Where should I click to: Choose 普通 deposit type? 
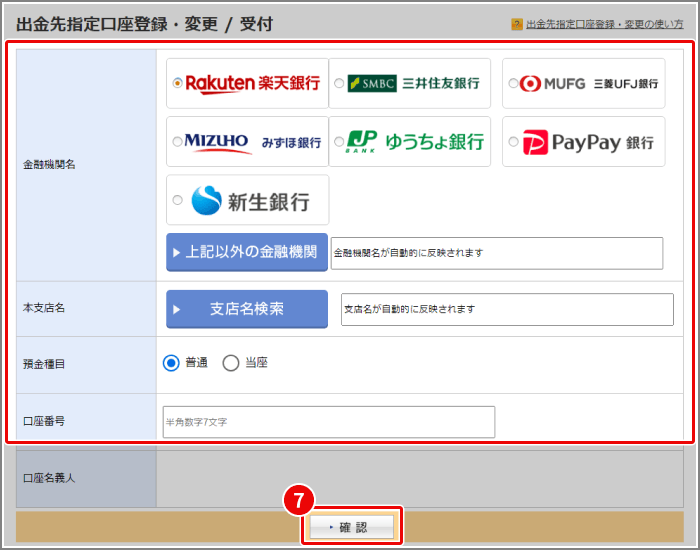(x=171, y=363)
